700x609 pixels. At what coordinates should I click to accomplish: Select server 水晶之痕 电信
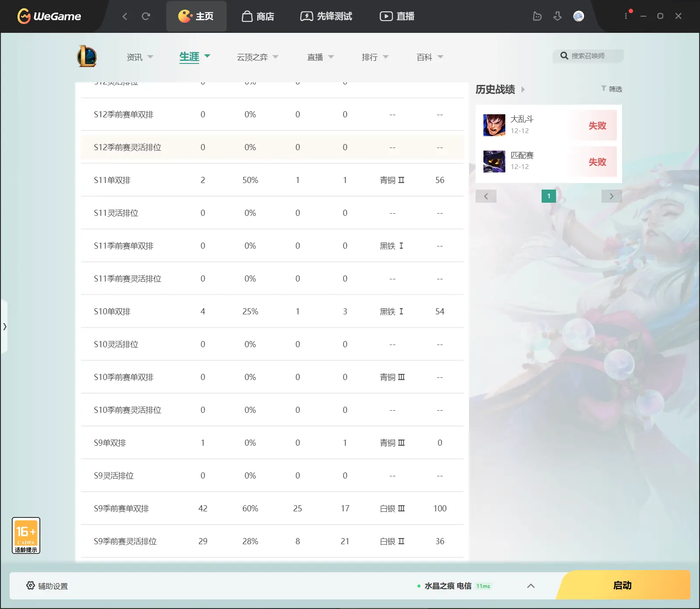(x=448, y=586)
